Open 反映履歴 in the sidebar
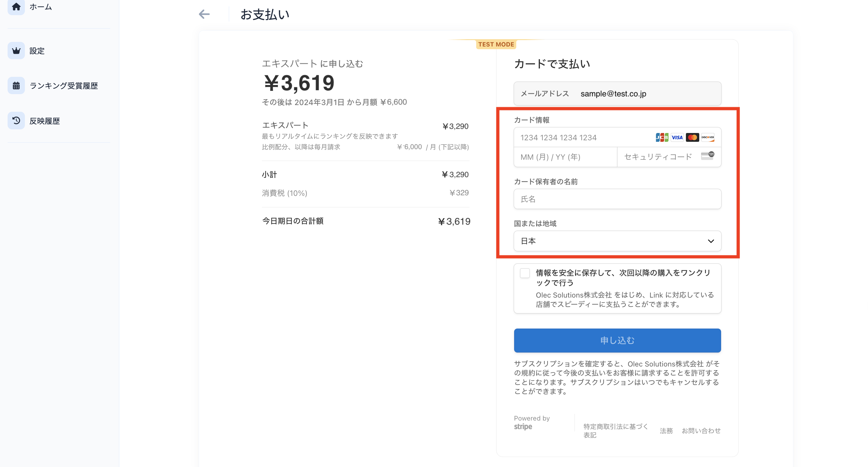Viewport: 868px width, 467px height. [34, 121]
